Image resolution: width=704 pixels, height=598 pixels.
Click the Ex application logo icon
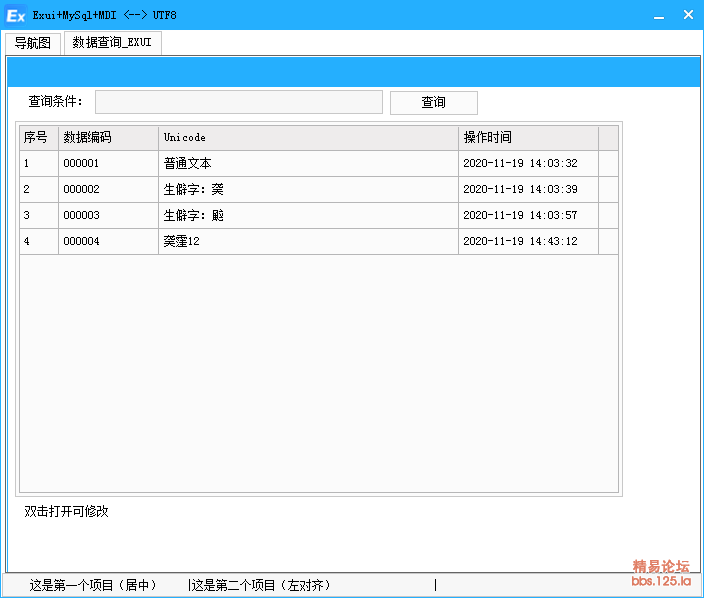pyautogui.click(x=16, y=15)
